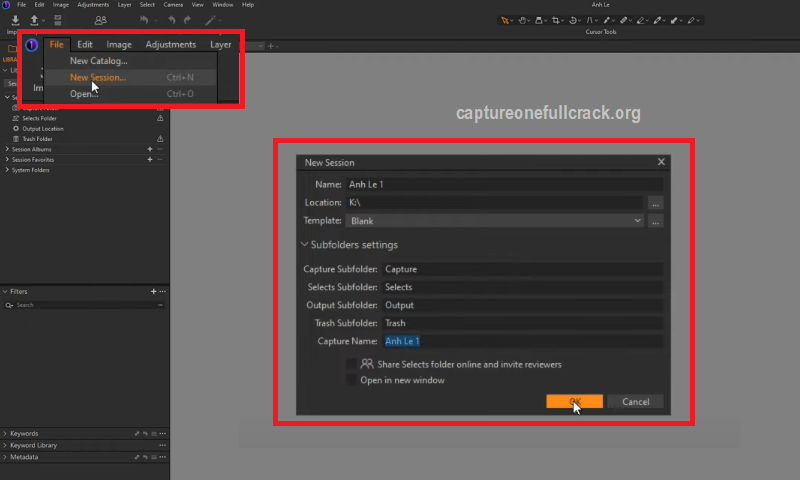This screenshot has height=480, width=800.
Task: Enable Open in new window checkbox
Action: 351,380
